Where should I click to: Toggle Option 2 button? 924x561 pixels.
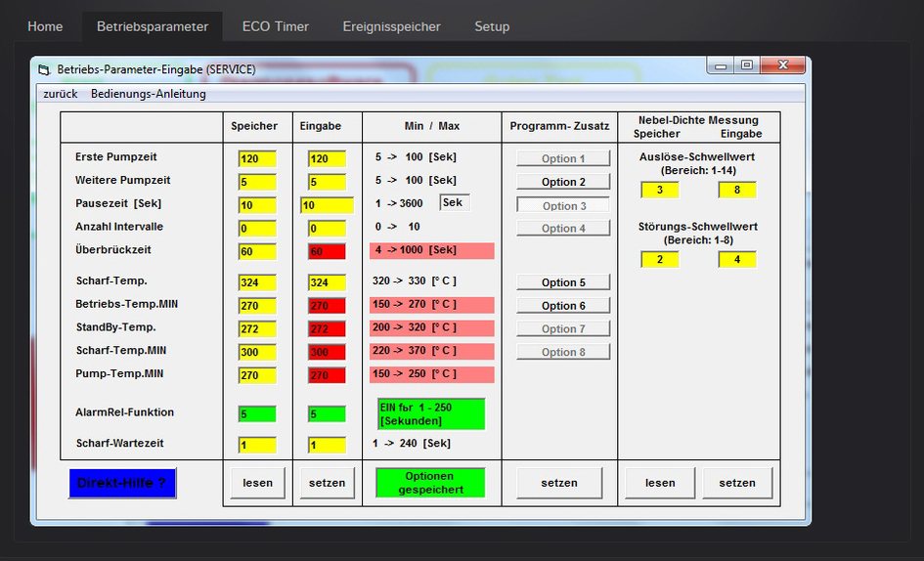coord(563,182)
